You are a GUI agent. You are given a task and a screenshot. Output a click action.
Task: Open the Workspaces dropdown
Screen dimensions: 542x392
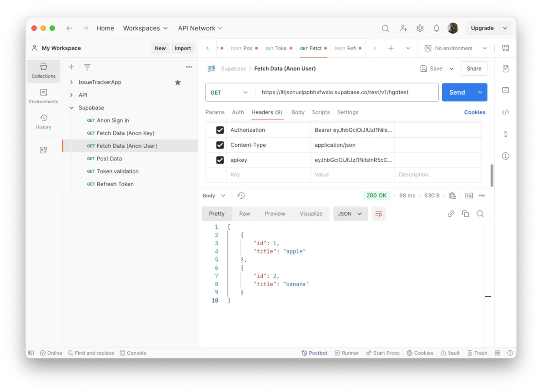[x=145, y=28]
